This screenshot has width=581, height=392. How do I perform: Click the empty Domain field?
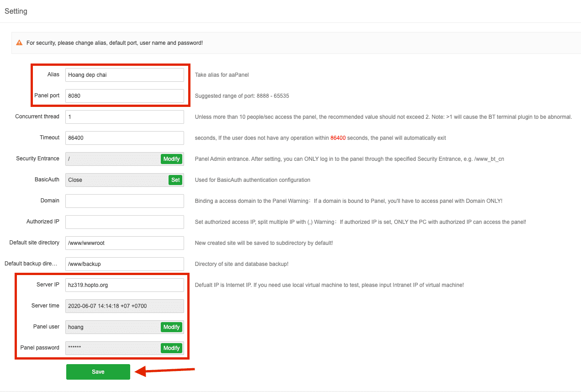pyautogui.click(x=124, y=201)
